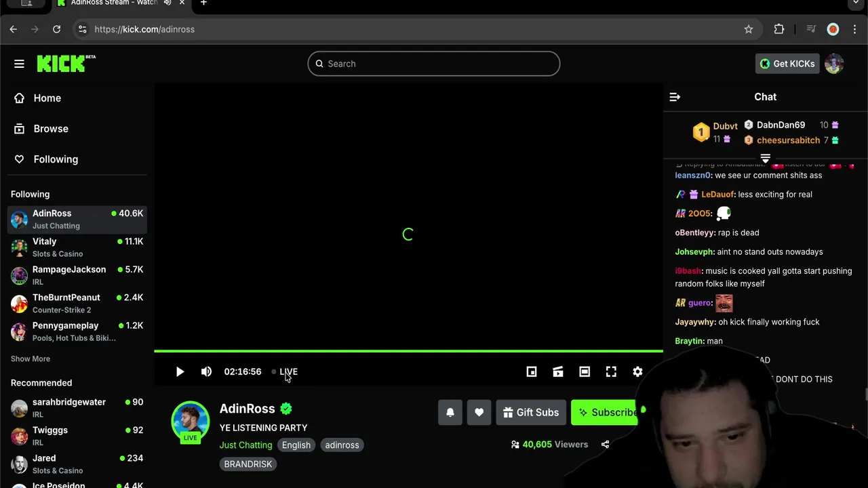Open the hamburger sidebar menu
868x488 pixels.
pos(19,64)
